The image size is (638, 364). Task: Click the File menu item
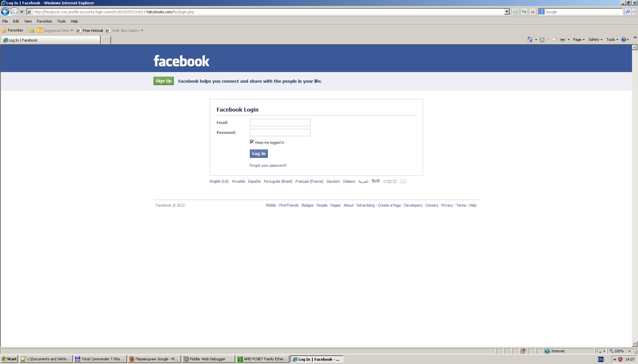(6, 21)
